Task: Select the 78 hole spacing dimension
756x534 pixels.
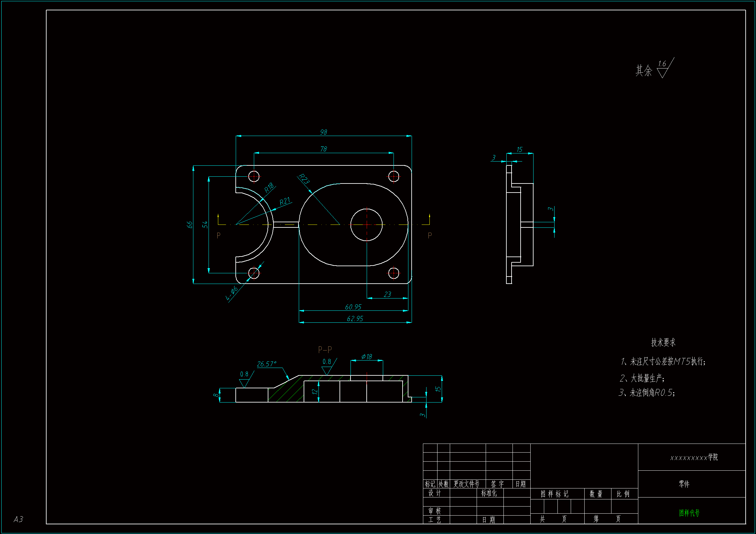Action: 324,149
